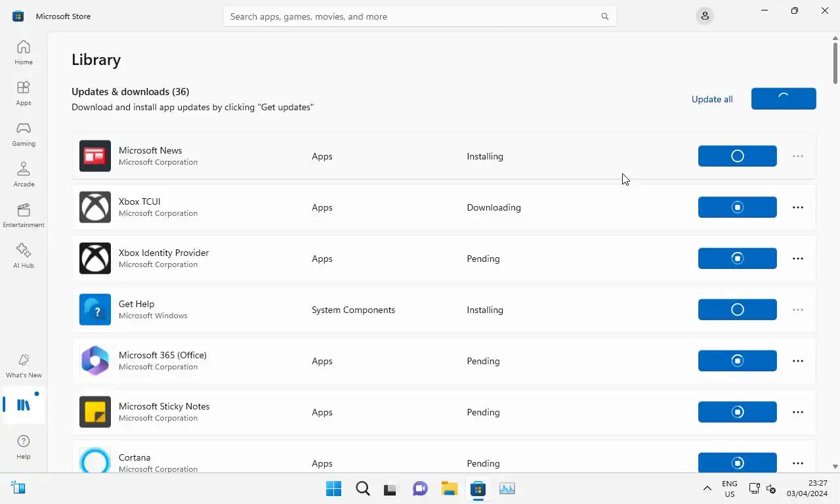This screenshot has width=840, height=504.
Task: Click the scroll down arrow
Action: tap(835, 467)
